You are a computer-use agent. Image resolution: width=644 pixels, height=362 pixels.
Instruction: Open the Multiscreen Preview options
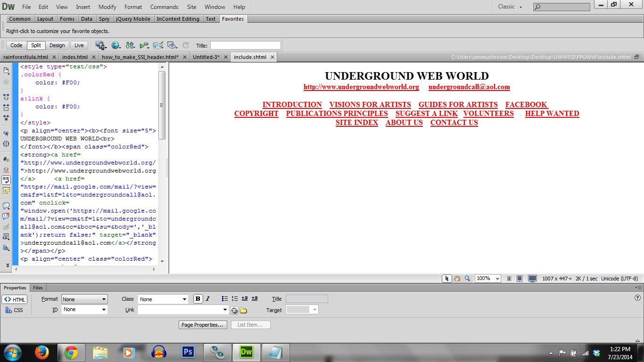[100, 45]
